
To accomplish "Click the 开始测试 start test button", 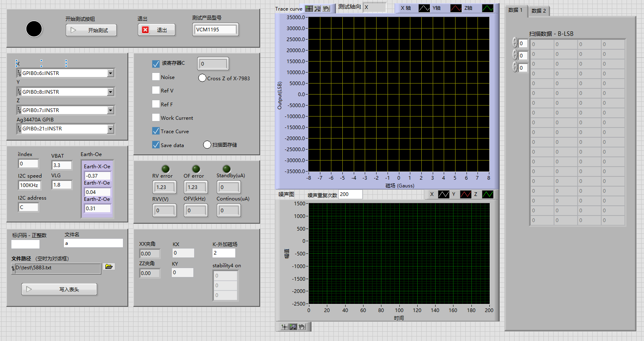I will tap(91, 30).
